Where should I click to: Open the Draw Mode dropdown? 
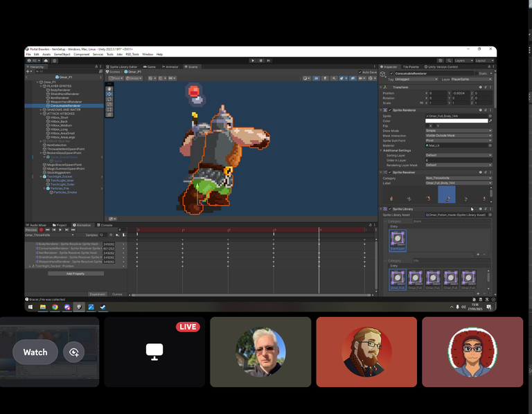(459, 131)
